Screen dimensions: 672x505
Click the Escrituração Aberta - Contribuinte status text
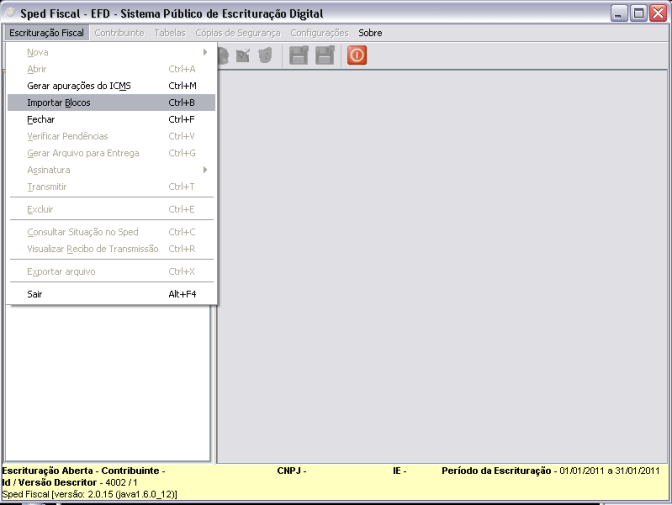tap(84, 471)
